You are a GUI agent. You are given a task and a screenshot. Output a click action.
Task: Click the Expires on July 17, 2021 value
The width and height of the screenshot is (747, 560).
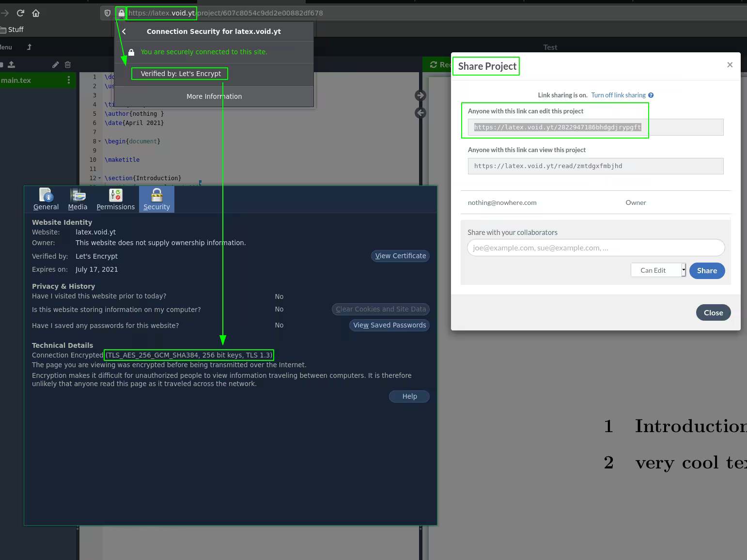(97, 269)
